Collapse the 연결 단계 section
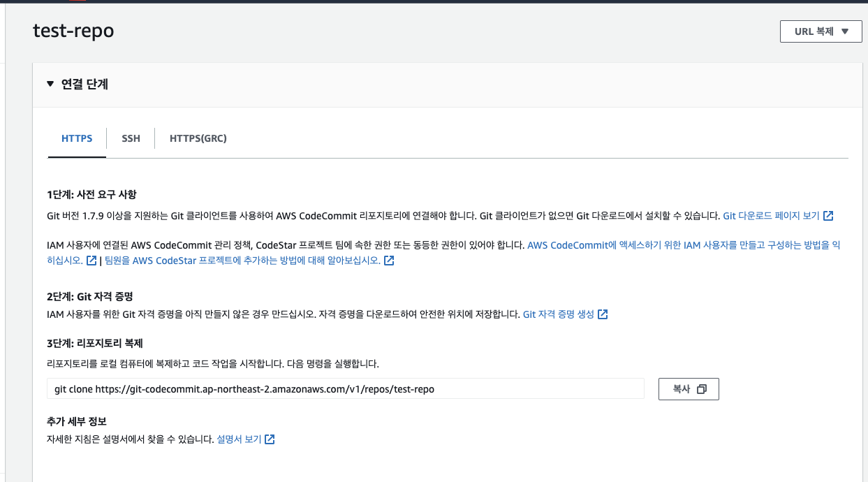Viewport: 868px width, 482px height. (x=50, y=84)
